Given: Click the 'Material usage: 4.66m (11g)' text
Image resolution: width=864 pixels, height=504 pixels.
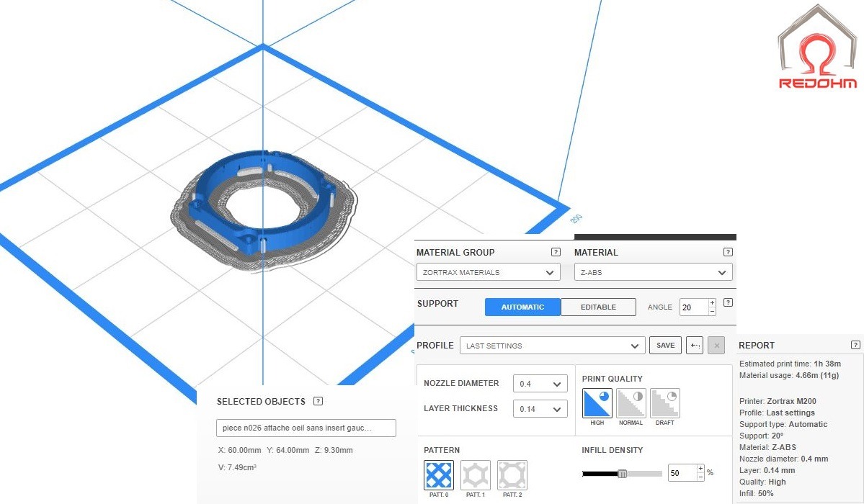Looking at the screenshot, I should click(788, 375).
